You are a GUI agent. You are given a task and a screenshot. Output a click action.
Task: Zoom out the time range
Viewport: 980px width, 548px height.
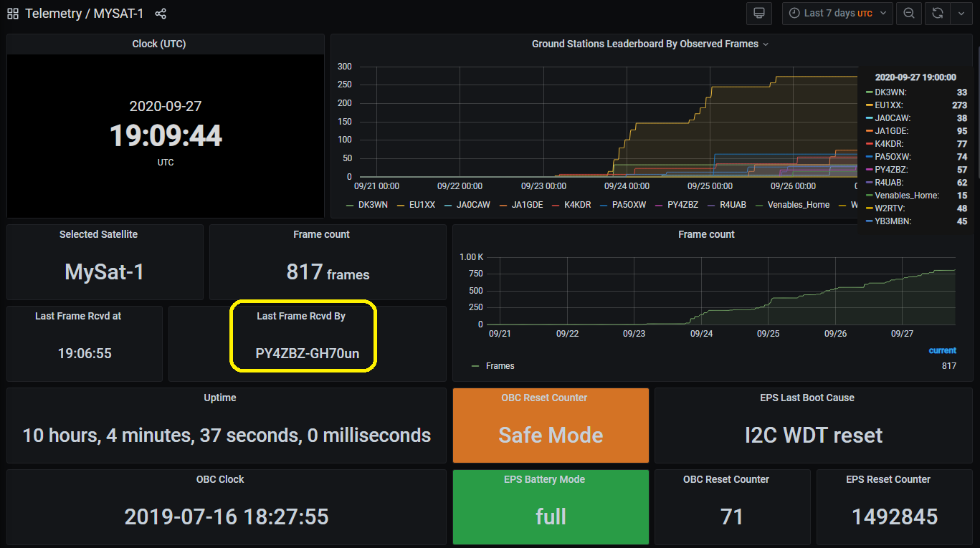click(x=908, y=13)
